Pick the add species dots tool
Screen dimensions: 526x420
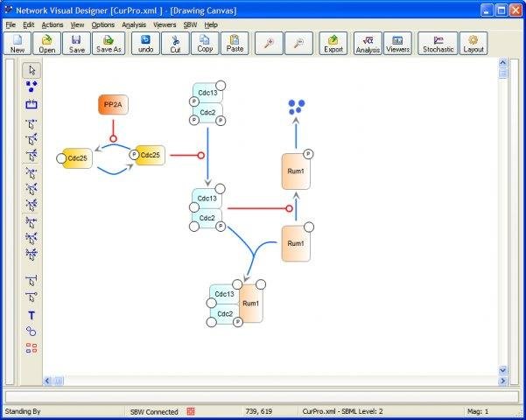(32, 87)
